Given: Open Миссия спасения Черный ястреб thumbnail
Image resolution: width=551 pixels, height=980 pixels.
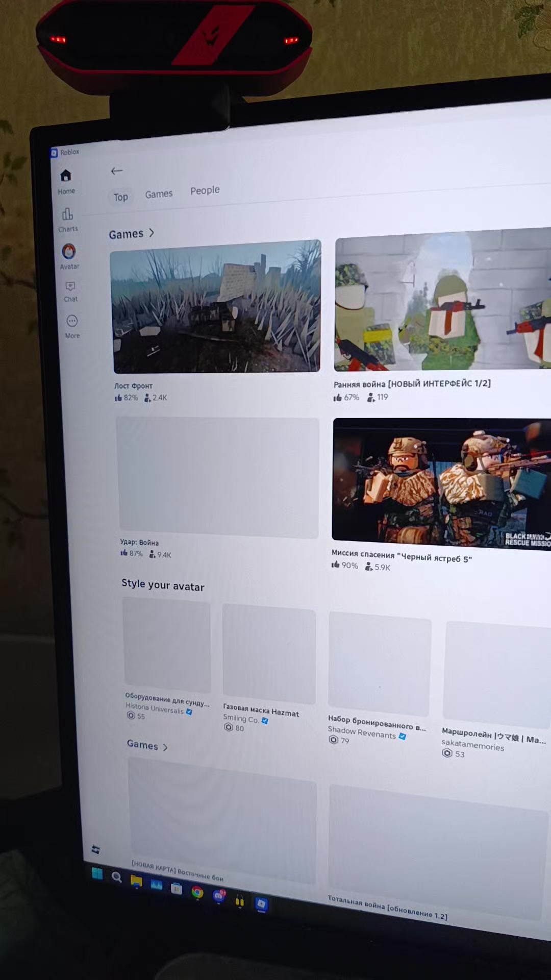Looking at the screenshot, I should coord(441,483).
